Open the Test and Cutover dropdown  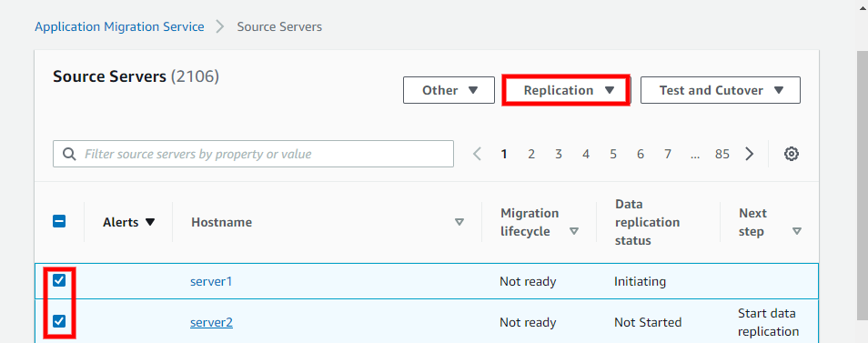coord(721,90)
